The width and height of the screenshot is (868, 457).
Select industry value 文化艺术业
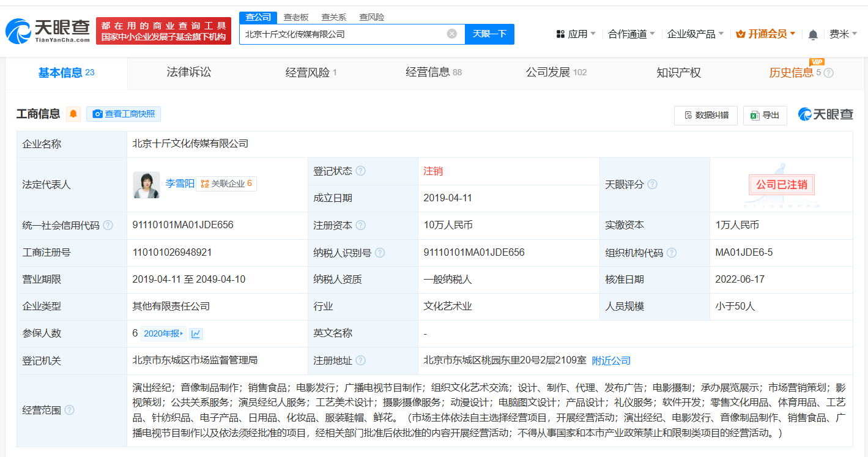tap(448, 307)
